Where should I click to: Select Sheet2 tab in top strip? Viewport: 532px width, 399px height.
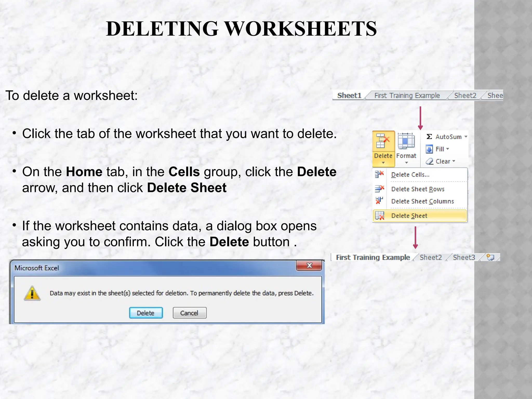tap(465, 96)
